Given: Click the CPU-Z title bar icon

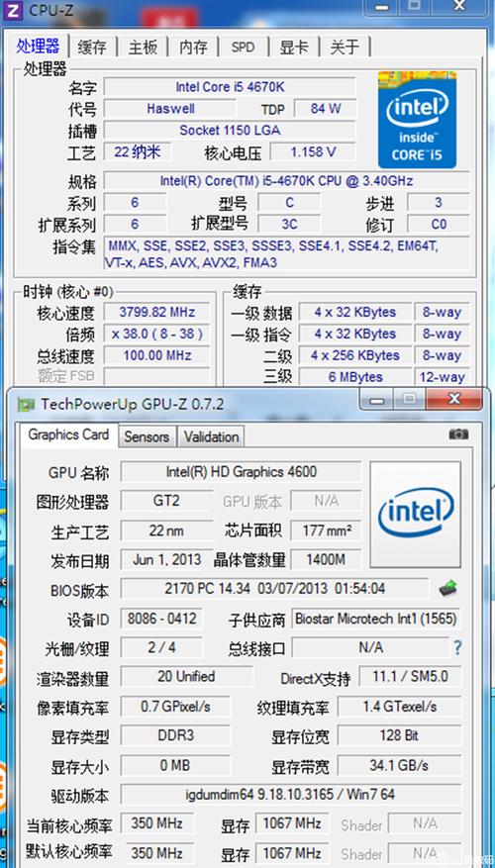Looking at the screenshot, I should pyautogui.click(x=13, y=9).
